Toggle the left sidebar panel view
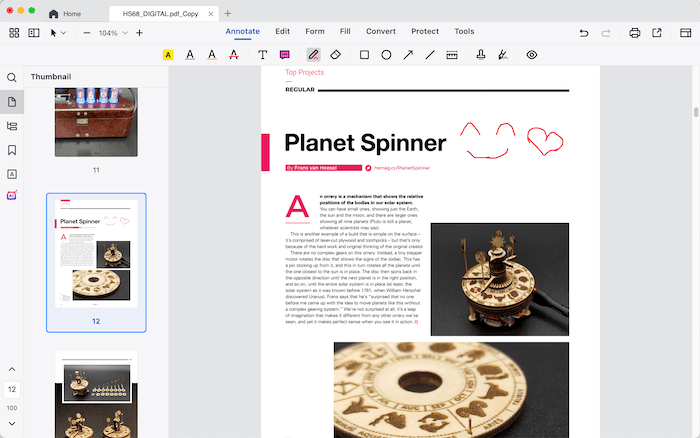This screenshot has height=438, width=700. coord(34,33)
